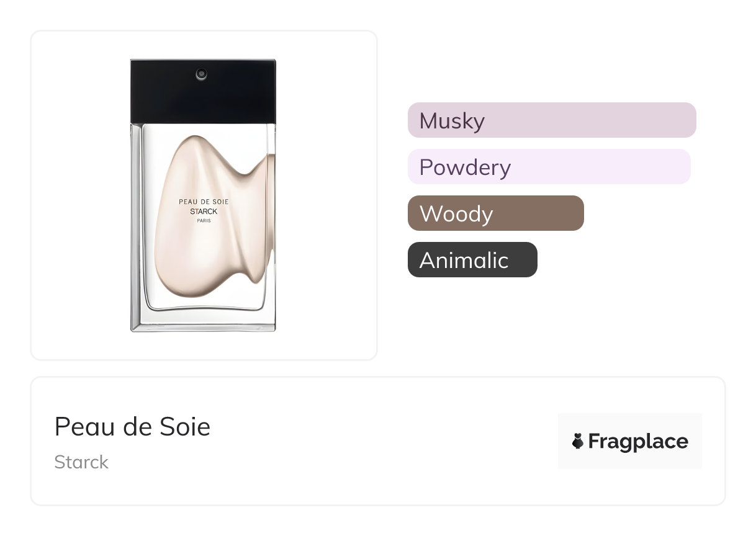This screenshot has height=536, width=756.
Task: Click the rounded bottom of the pink shape
Action: tap(199, 285)
